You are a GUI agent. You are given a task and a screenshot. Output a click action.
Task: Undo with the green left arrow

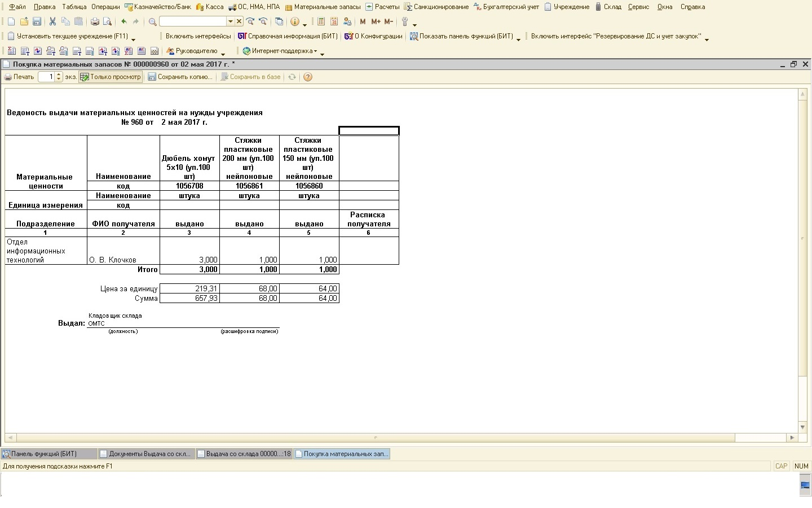click(123, 21)
